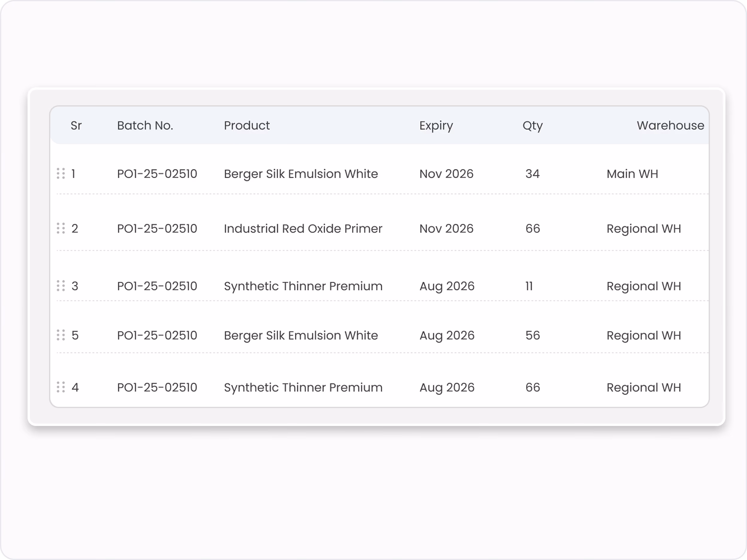This screenshot has width=747, height=560.
Task: Click Nov 2026 expiry in row 1
Action: [447, 174]
